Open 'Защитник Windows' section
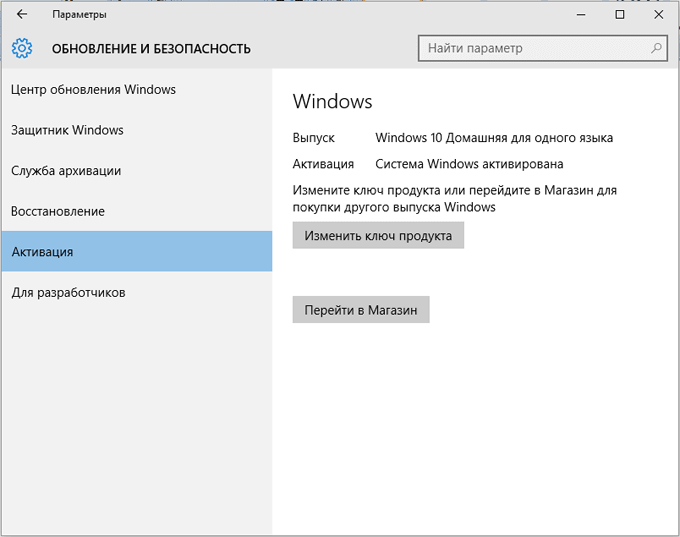The height and width of the screenshot is (537, 680). (x=137, y=130)
